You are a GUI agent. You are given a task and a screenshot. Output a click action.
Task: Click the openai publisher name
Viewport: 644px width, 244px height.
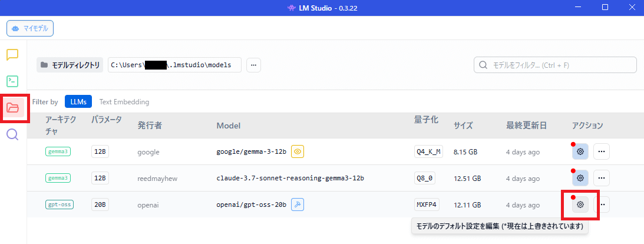pos(148,205)
